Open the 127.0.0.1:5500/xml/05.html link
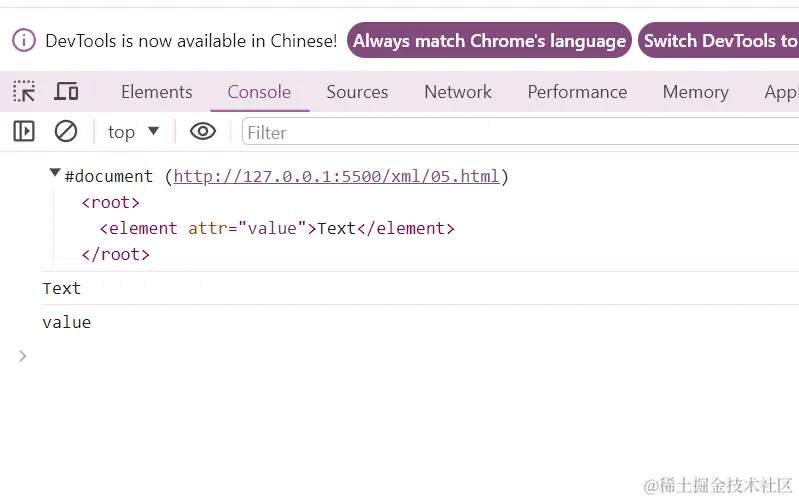Image resolution: width=799 pixels, height=501 pixels. point(336,177)
